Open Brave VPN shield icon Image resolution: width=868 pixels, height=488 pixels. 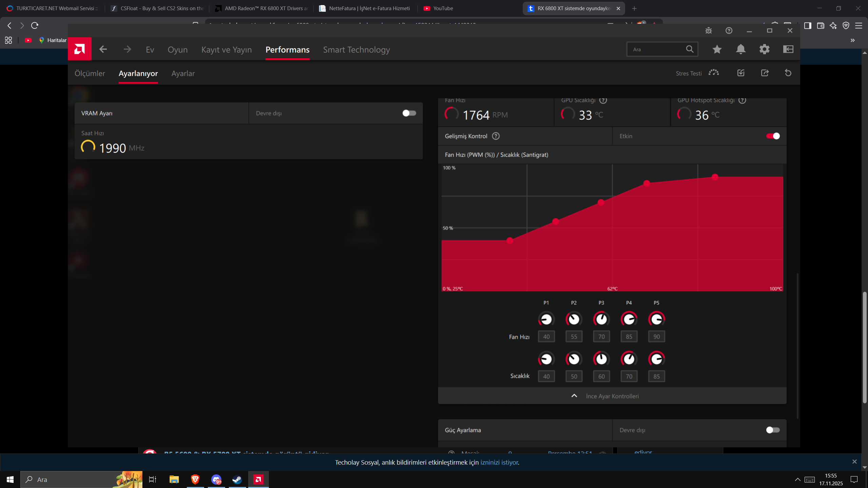click(846, 26)
